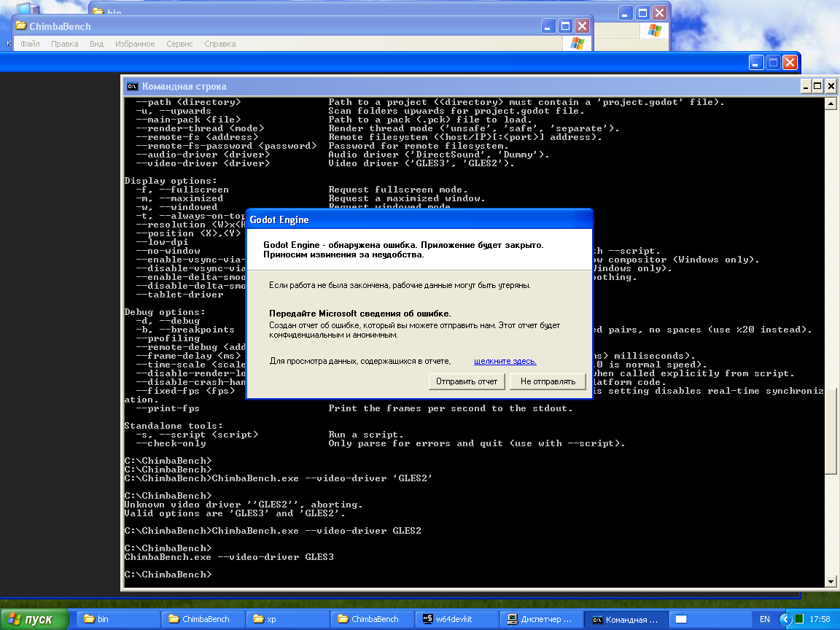The height and width of the screenshot is (630, 840).
Task: Switch to first ChimbaBench taskbar button
Action: (x=203, y=619)
